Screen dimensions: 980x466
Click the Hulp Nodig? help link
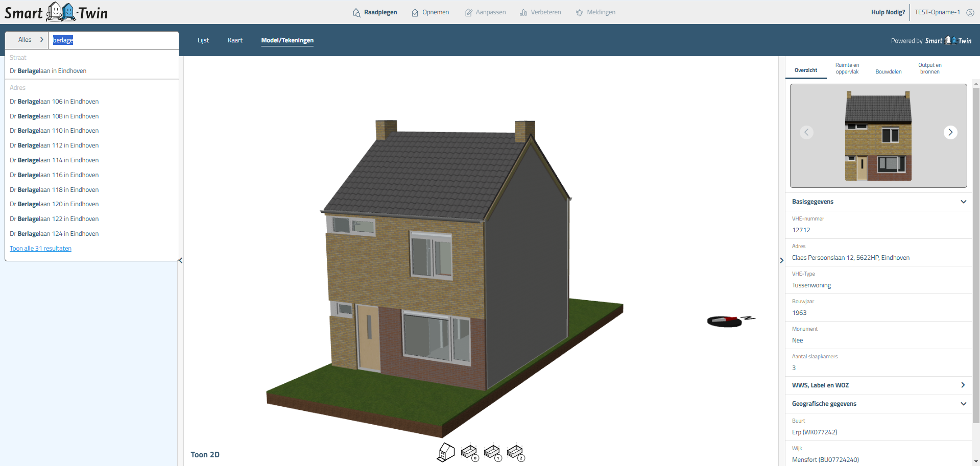coord(888,12)
